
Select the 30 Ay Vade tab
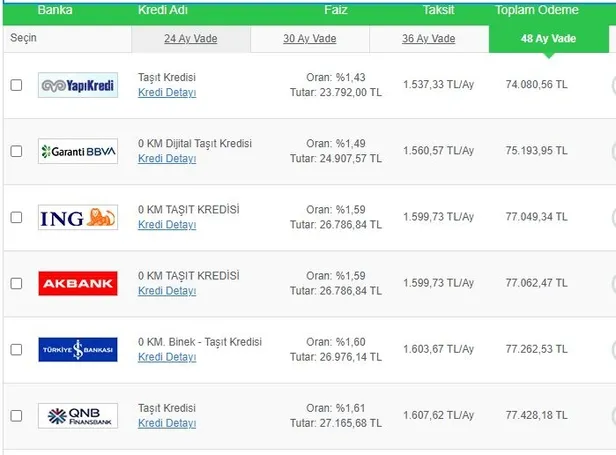click(x=309, y=39)
